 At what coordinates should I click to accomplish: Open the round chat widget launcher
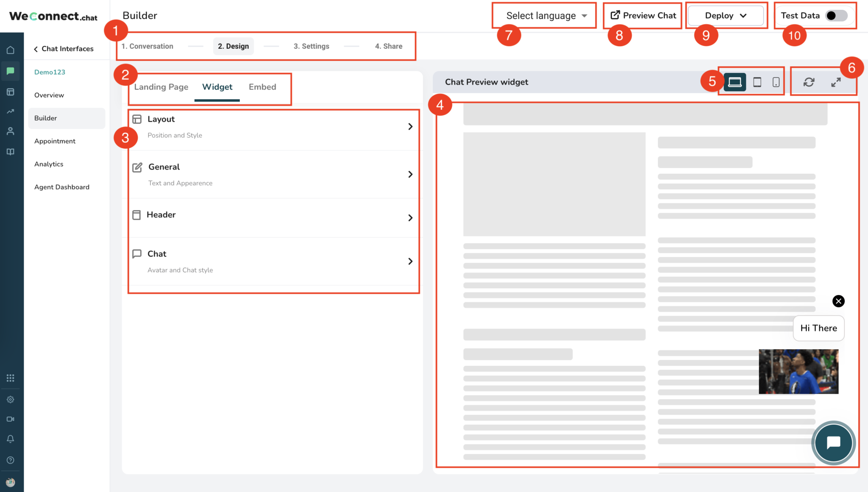[833, 443]
